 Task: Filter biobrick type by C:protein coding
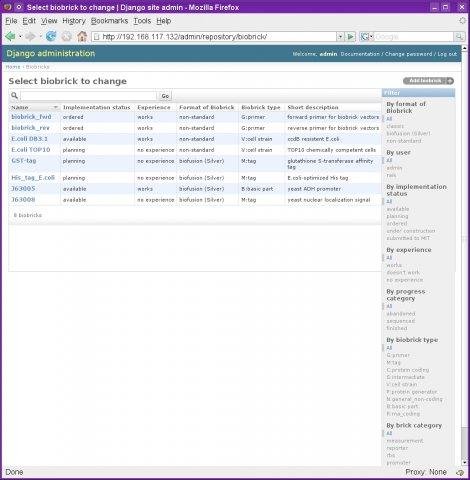tap(408, 370)
